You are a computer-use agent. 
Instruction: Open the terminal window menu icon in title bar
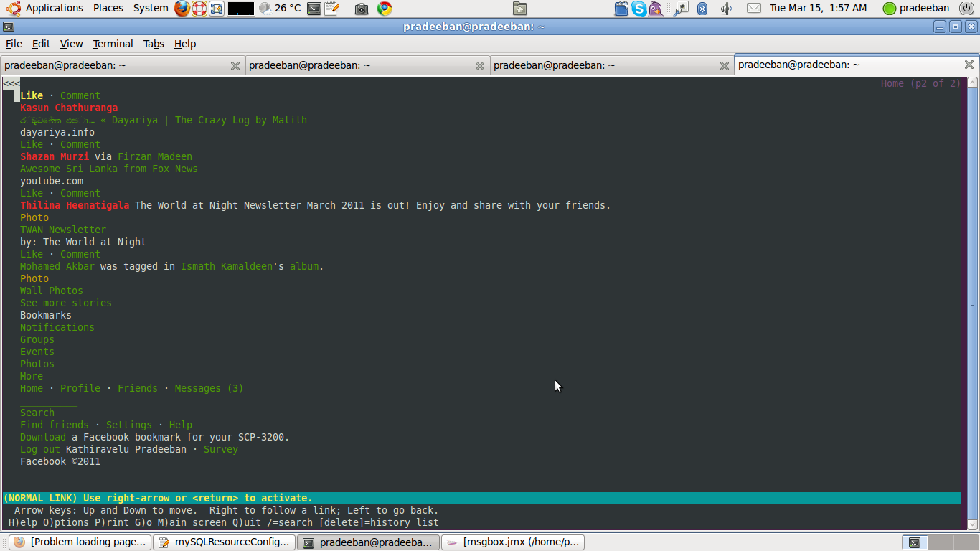click(x=8, y=27)
